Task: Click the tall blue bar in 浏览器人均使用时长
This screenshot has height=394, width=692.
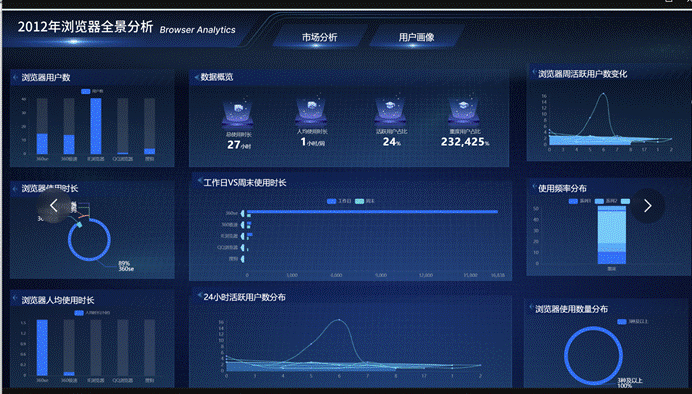Action: (x=42, y=348)
